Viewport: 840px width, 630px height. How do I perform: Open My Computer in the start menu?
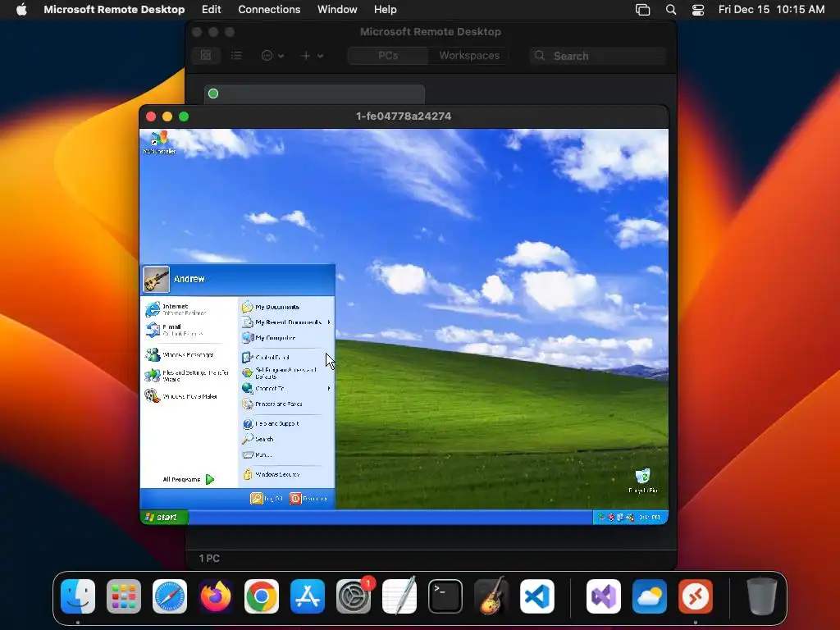(x=268, y=338)
